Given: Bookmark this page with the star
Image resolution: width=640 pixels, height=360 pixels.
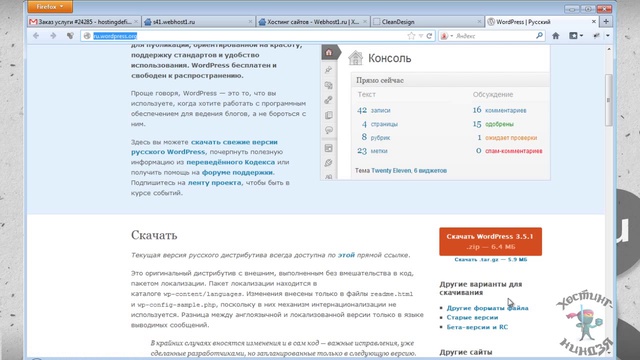Looking at the screenshot, I should 411,36.
